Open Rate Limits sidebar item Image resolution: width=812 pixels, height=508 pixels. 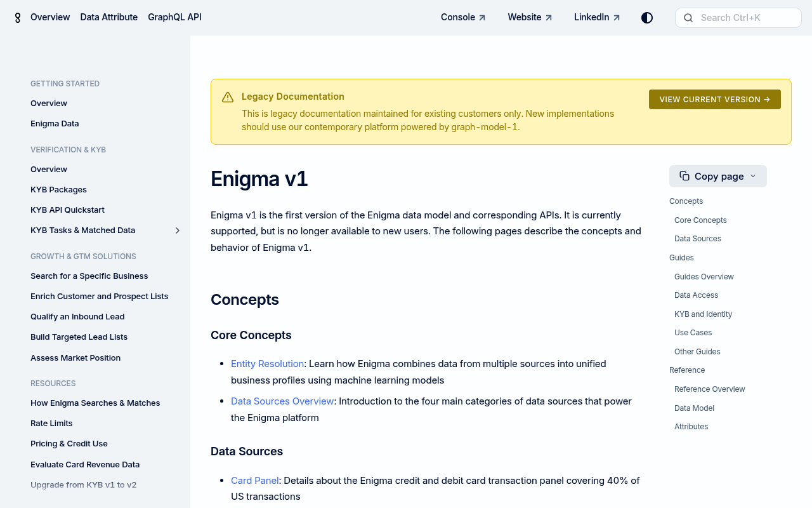[51, 424]
